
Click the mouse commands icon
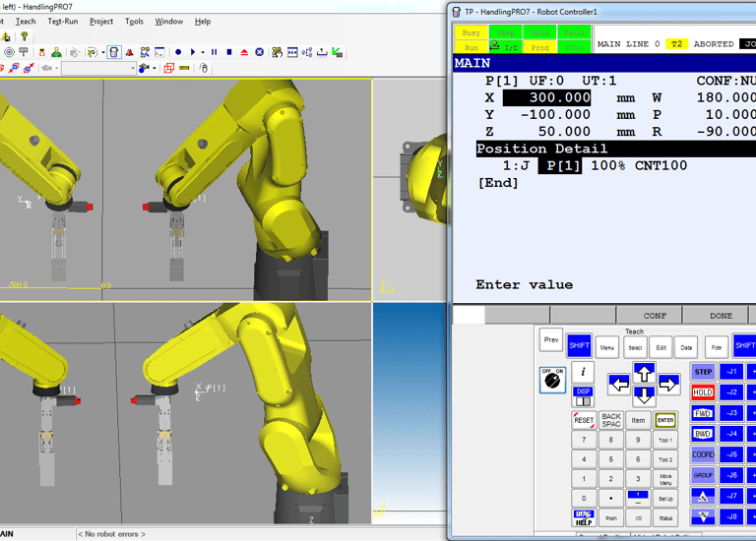point(204,68)
